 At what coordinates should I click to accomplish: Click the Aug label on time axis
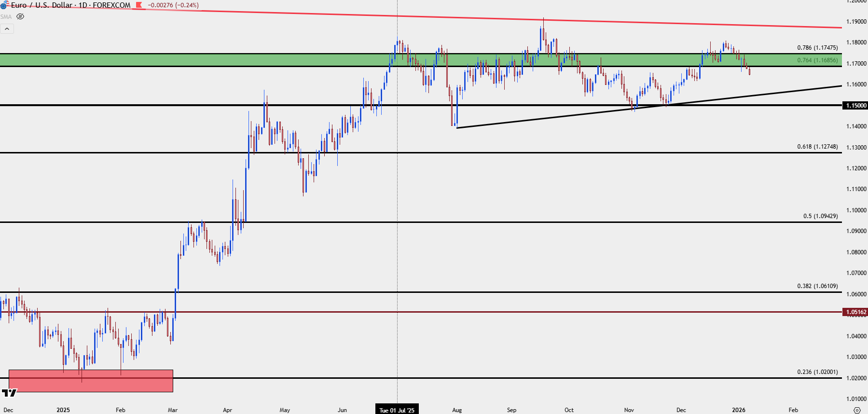[x=457, y=410]
